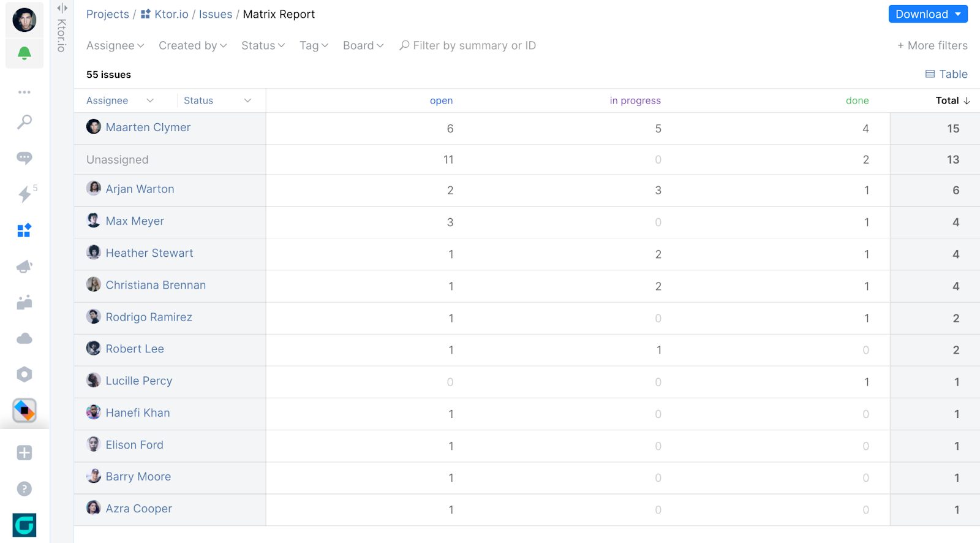Viewport: 980px width, 543px height.
Task: Open Robert Lee's name link
Action: click(x=135, y=349)
